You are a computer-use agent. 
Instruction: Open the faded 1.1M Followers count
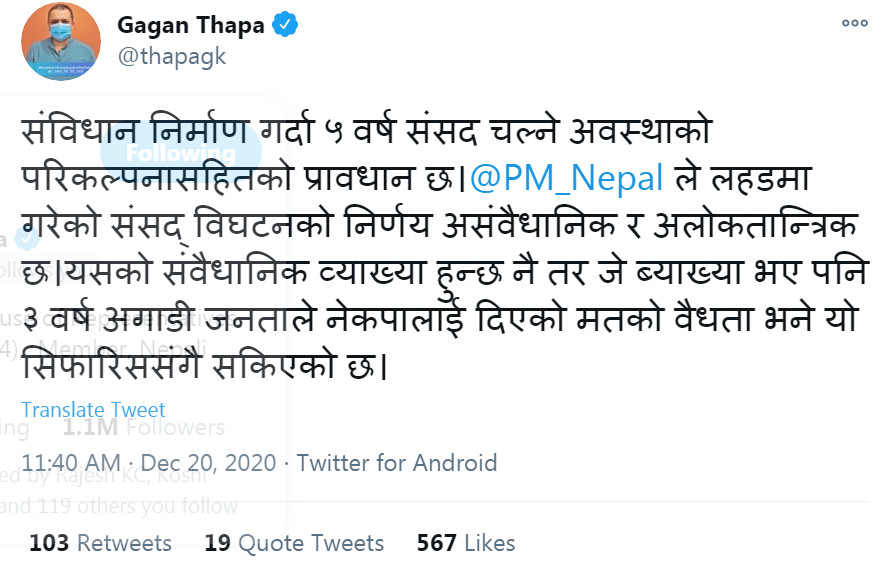tap(144, 428)
